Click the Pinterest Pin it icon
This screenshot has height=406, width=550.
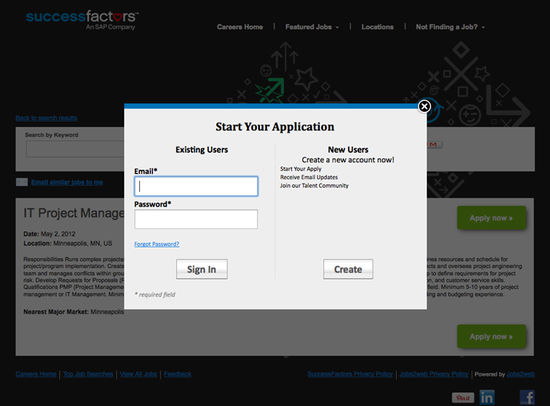point(463,398)
